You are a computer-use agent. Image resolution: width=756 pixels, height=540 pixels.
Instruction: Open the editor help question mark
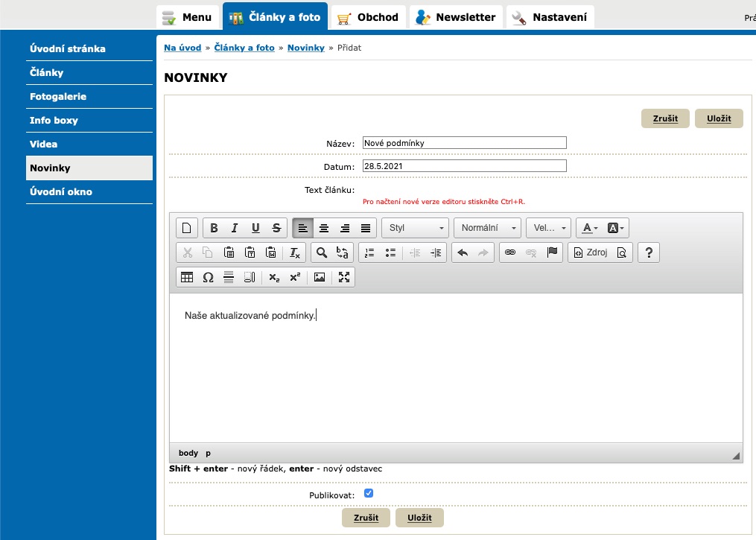pyautogui.click(x=649, y=252)
